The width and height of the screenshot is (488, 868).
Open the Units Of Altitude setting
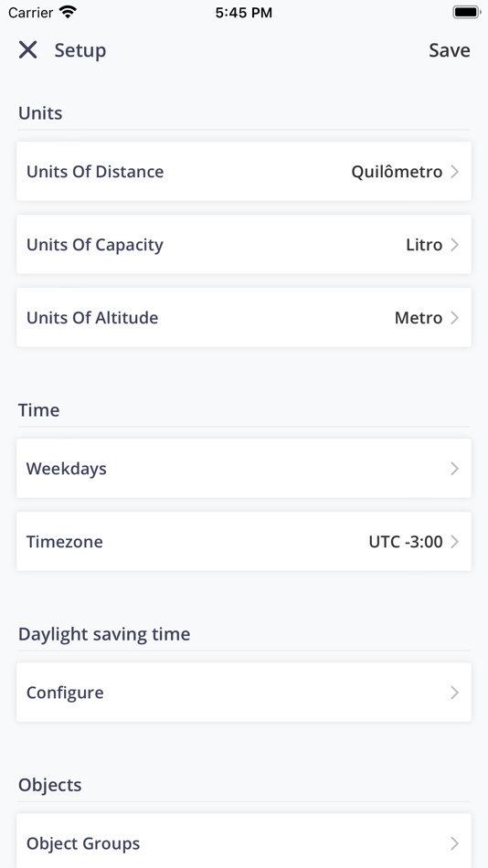(x=244, y=318)
